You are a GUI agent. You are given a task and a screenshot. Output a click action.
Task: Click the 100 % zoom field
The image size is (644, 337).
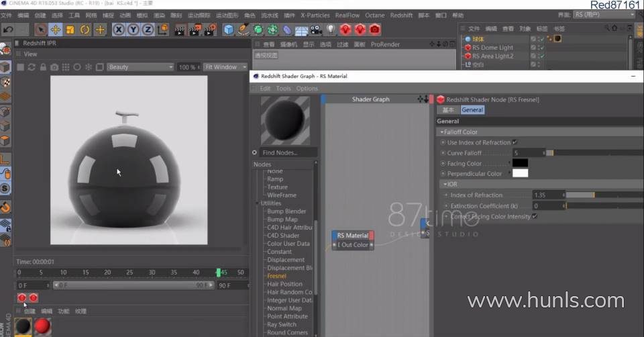(189, 67)
